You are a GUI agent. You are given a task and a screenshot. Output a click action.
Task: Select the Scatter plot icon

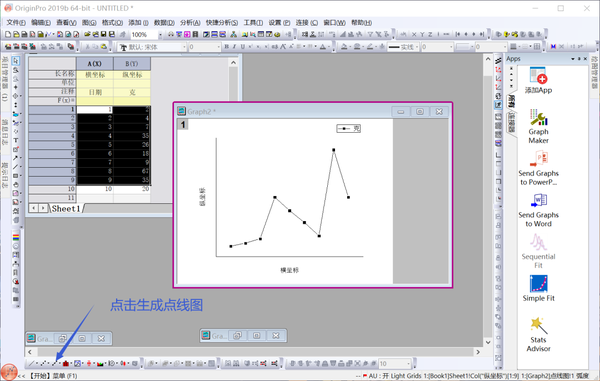[43, 363]
